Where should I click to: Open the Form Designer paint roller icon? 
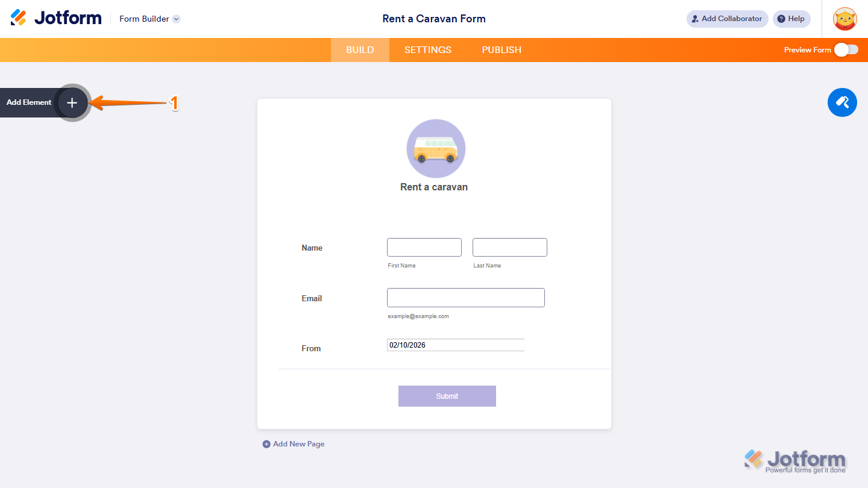tap(842, 102)
